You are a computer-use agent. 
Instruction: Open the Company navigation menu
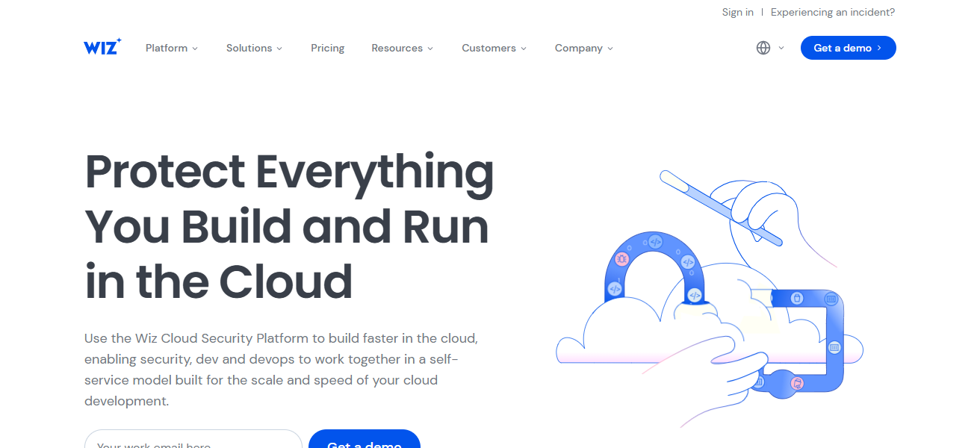coord(583,48)
